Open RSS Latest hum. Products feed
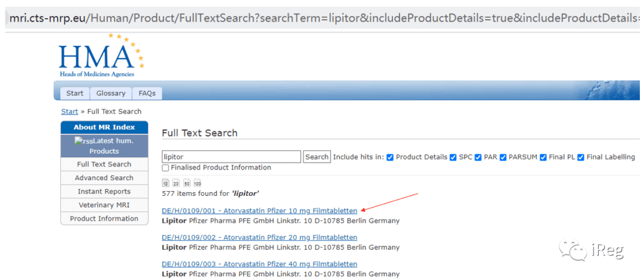This screenshot has height=280, width=644. (x=104, y=146)
